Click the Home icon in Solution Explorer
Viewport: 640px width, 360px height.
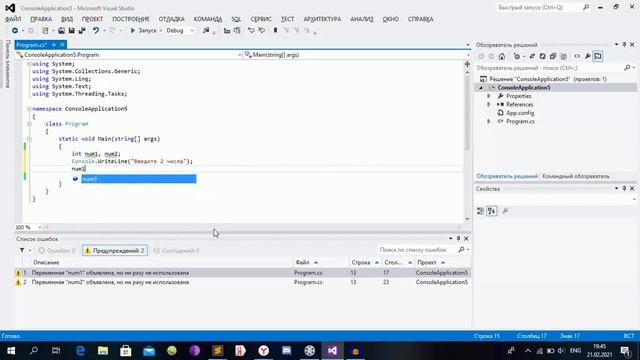(502, 56)
